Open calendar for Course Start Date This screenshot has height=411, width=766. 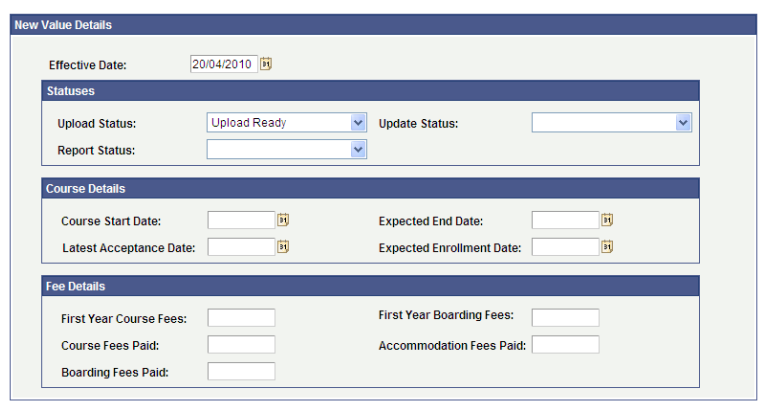(283, 220)
